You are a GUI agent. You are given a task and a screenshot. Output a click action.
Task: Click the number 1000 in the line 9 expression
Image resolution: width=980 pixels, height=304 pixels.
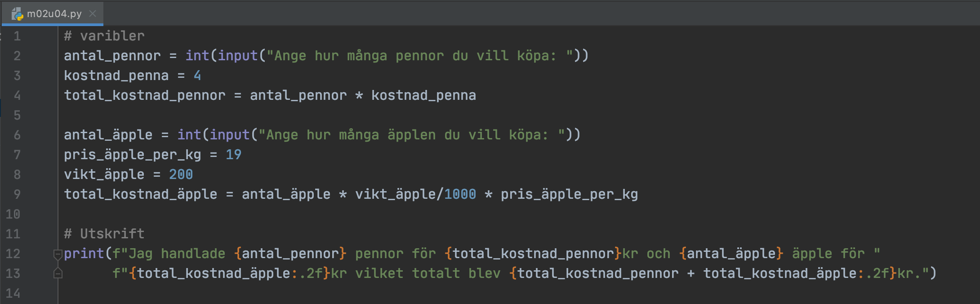[460, 194]
